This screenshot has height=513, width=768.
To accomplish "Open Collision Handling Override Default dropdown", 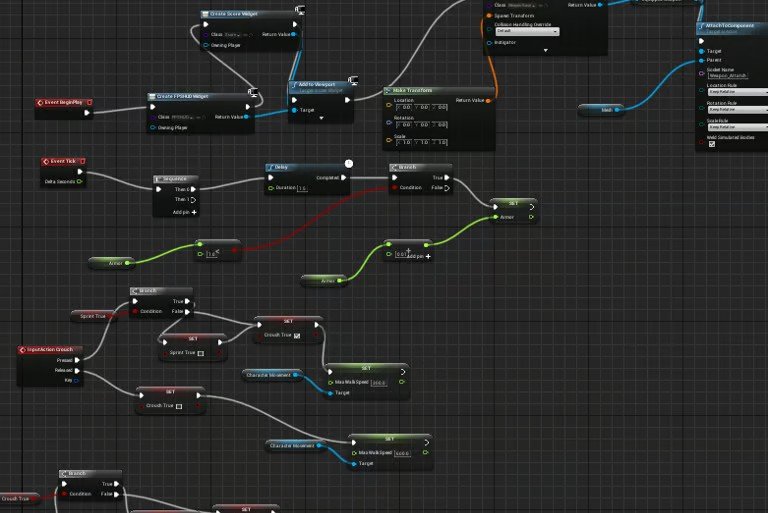I will click(x=527, y=31).
